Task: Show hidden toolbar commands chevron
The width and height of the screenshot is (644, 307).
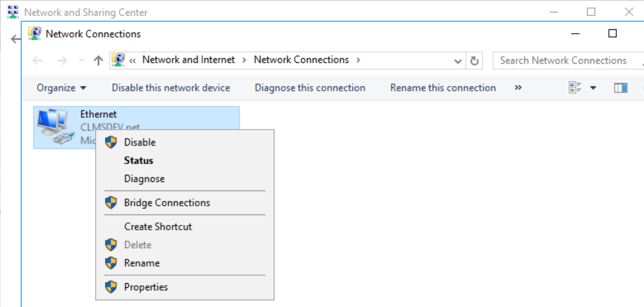Action: pos(518,87)
